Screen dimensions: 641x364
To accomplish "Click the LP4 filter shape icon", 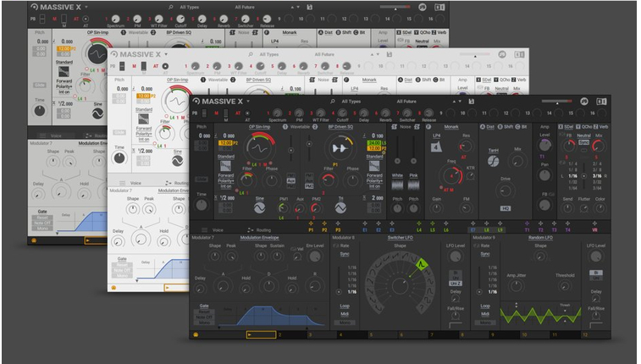I will (x=436, y=146).
